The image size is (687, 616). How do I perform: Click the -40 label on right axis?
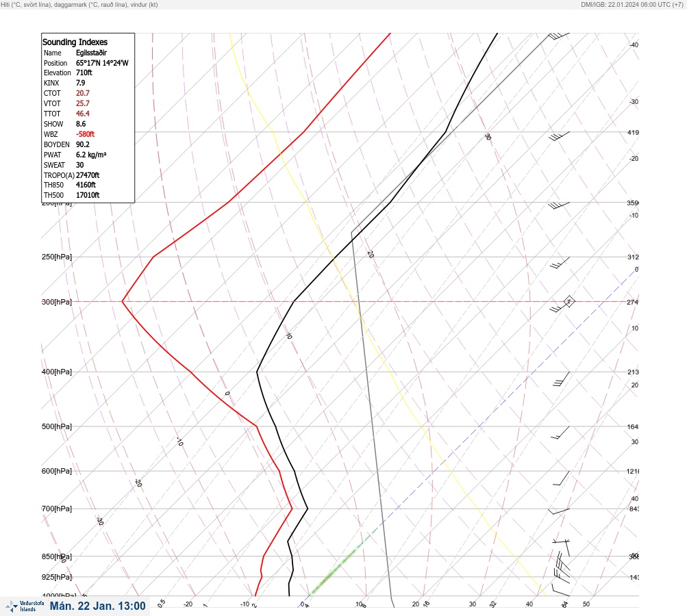click(x=634, y=44)
